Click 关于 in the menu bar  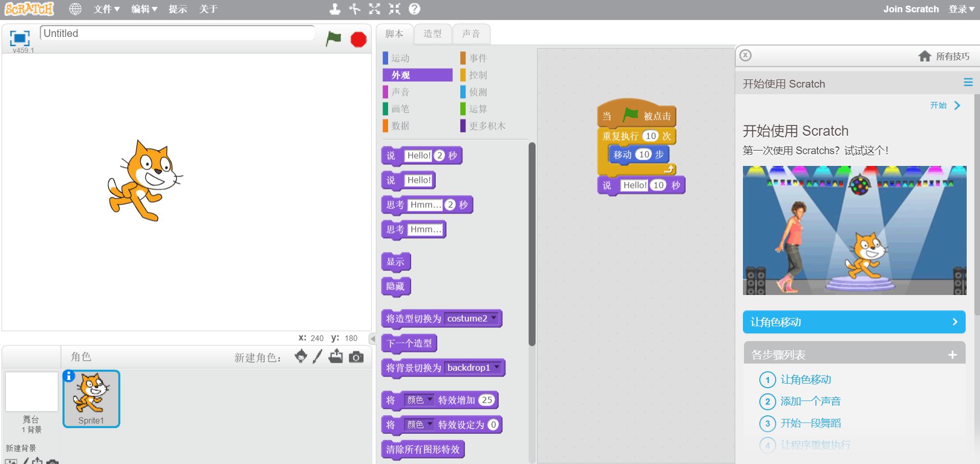208,9
